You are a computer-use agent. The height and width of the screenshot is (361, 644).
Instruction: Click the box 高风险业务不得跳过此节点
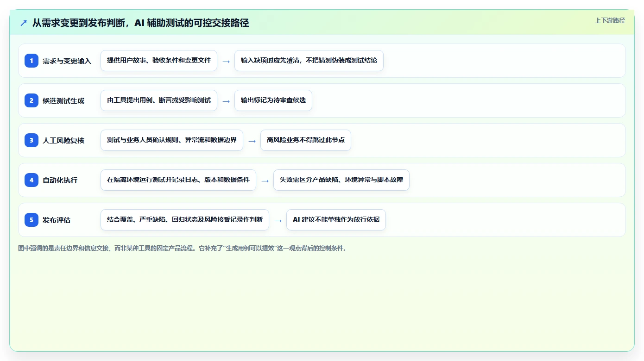point(306,140)
